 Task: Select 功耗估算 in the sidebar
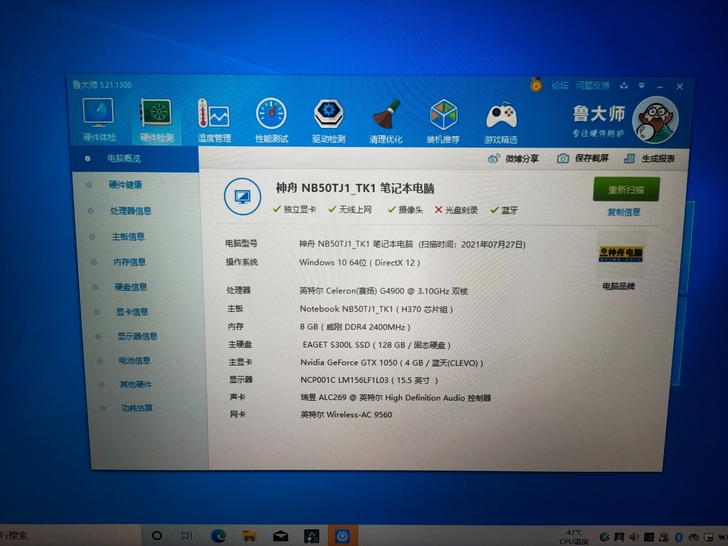point(137,408)
